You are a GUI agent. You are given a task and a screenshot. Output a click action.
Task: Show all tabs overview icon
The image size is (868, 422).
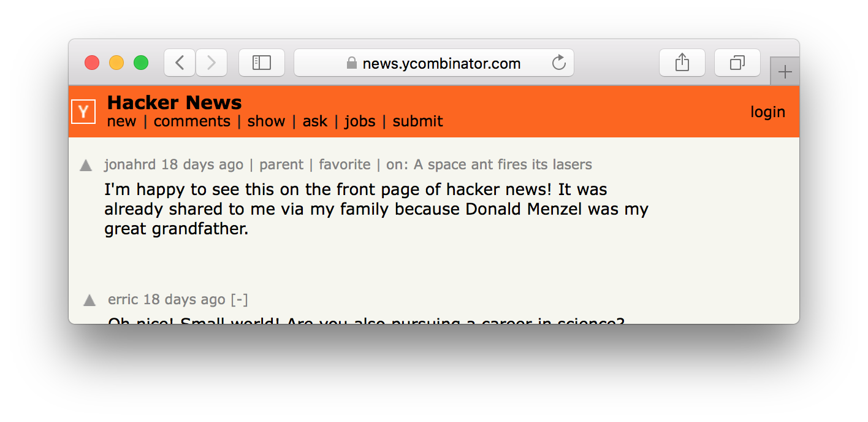737,63
